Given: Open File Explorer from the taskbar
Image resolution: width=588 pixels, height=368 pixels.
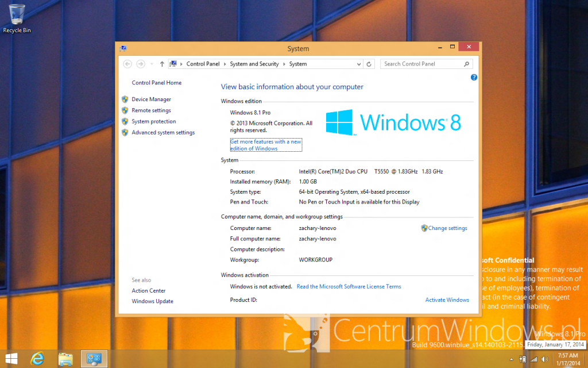Looking at the screenshot, I should tap(65, 359).
